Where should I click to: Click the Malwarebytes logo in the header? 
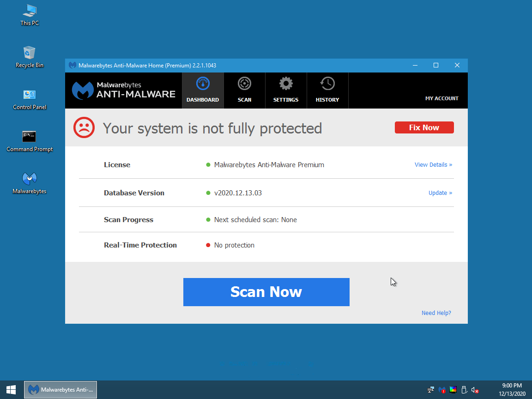click(122, 90)
